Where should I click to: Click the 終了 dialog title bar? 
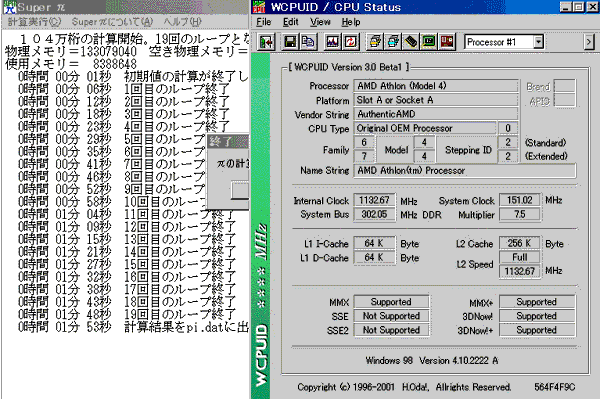coord(228,142)
